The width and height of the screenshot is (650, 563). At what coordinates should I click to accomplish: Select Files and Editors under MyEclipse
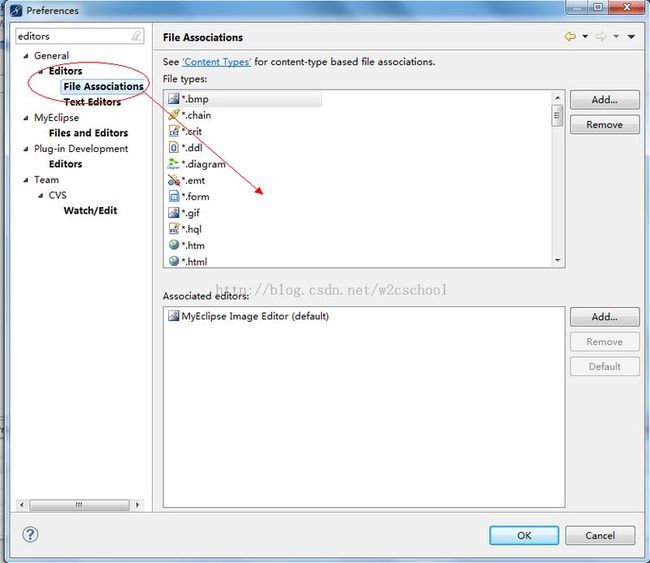(88, 133)
